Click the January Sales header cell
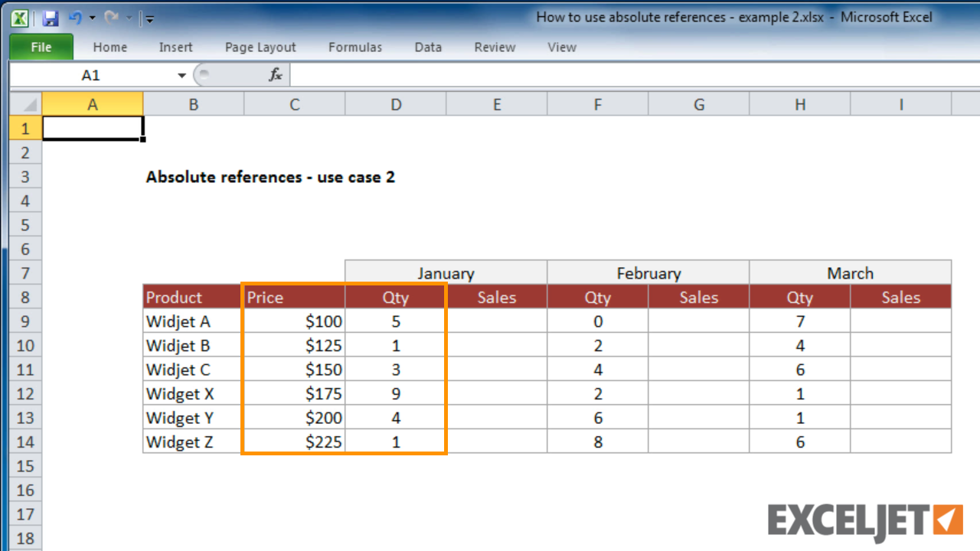The image size is (980, 551). 497,297
